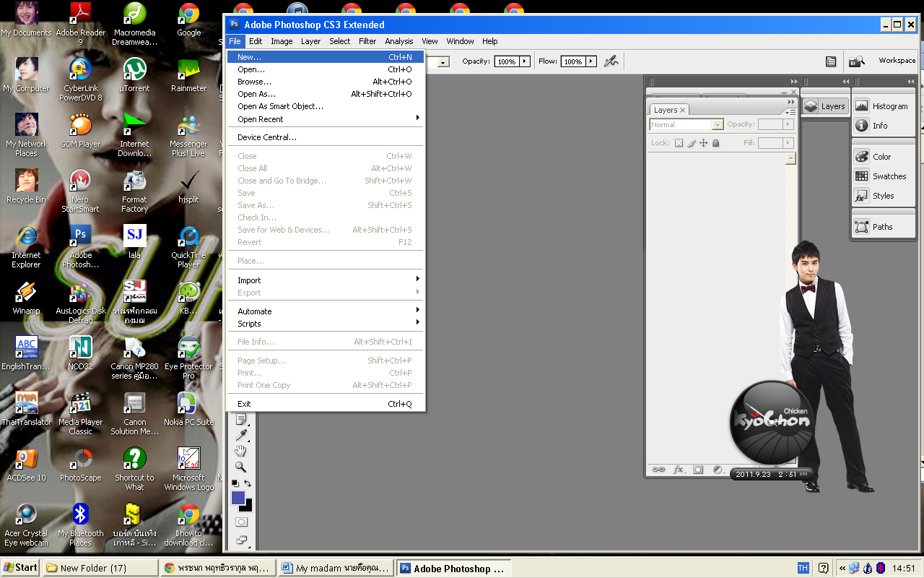This screenshot has height=578, width=924.
Task: Click the black background color swatch
Action: point(248,506)
